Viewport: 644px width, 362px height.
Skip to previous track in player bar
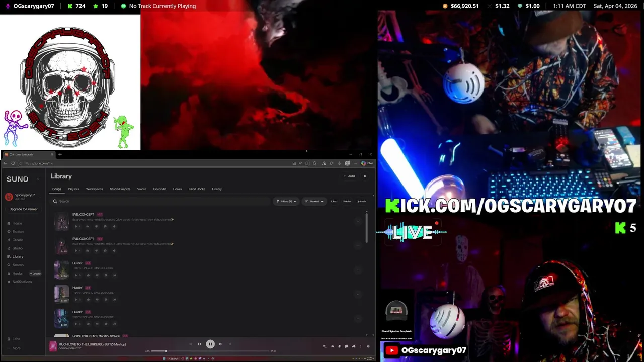point(200,344)
